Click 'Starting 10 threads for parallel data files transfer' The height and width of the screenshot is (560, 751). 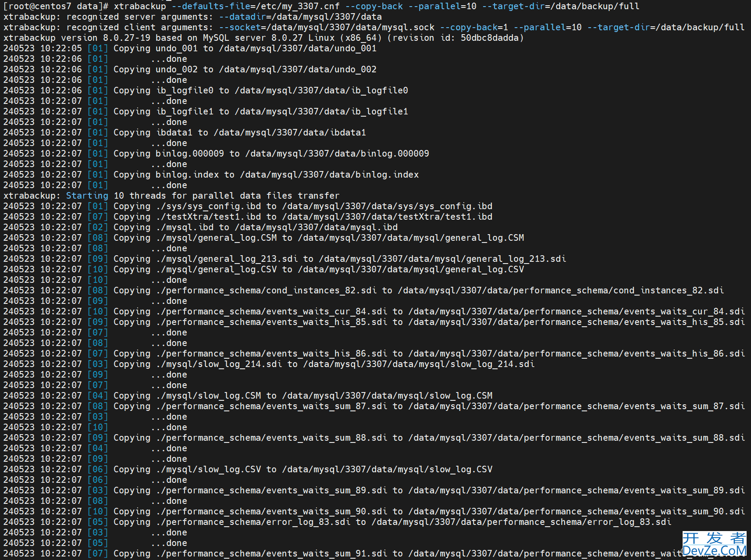203,196
